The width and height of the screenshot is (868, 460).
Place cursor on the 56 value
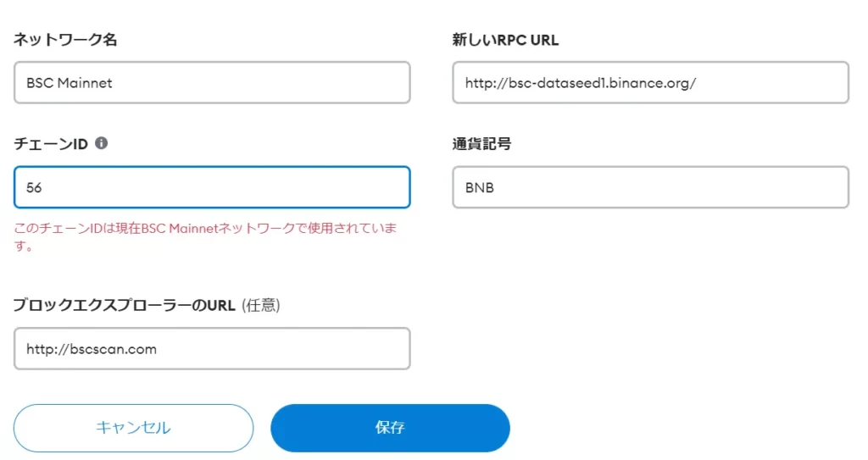34,188
